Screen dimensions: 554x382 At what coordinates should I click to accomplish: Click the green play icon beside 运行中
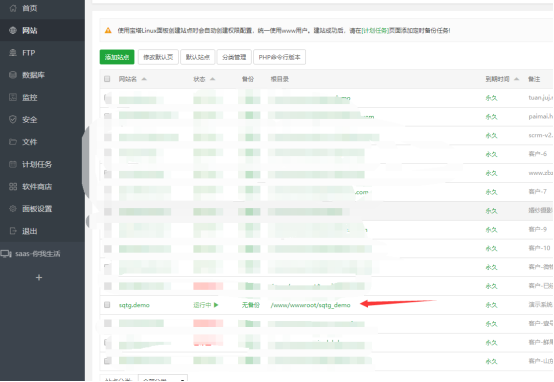pos(216,305)
